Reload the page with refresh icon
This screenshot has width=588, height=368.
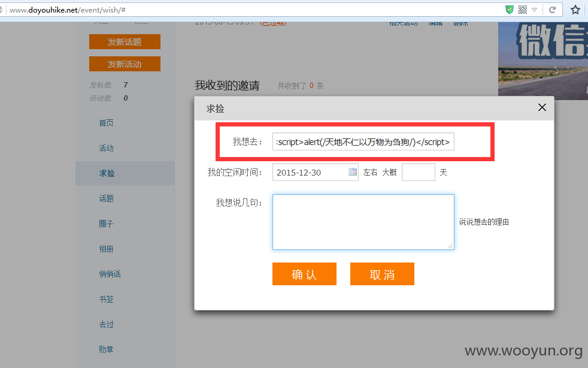point(552,10)
